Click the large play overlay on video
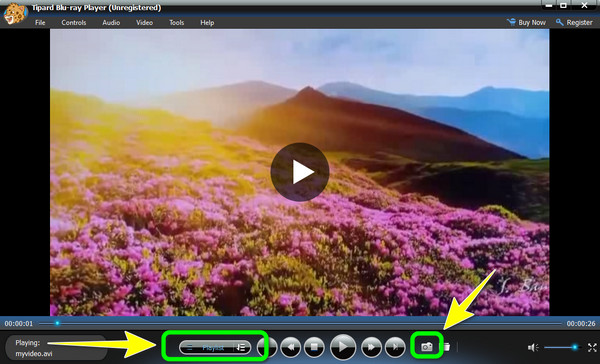Image resolution: width=600 pixels, height=364 pixels. (x=300, y=172)
